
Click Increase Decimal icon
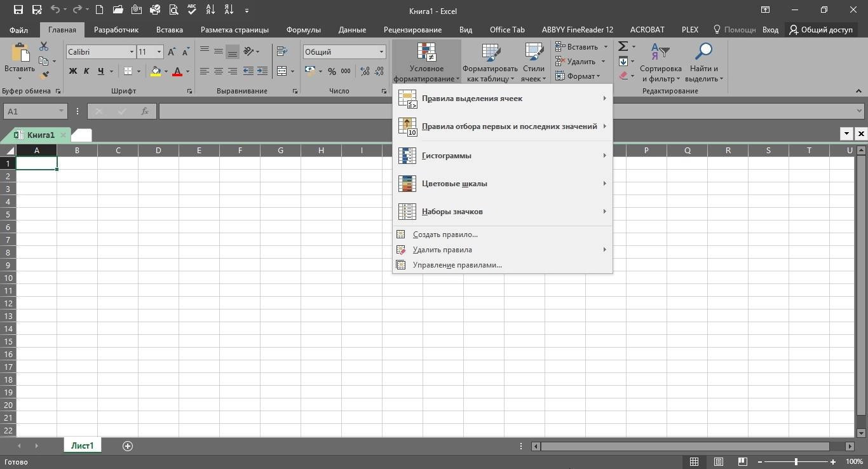pos(365,71)
